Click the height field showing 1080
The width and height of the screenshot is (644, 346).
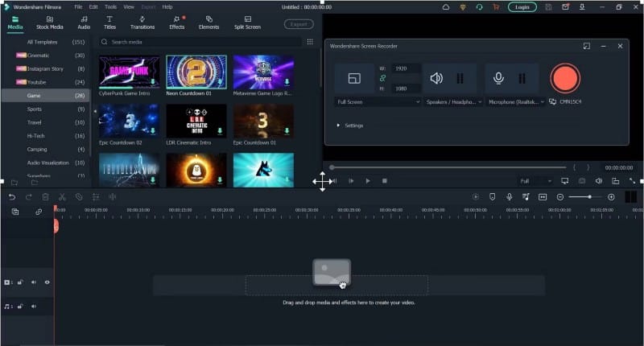[406, 89]
